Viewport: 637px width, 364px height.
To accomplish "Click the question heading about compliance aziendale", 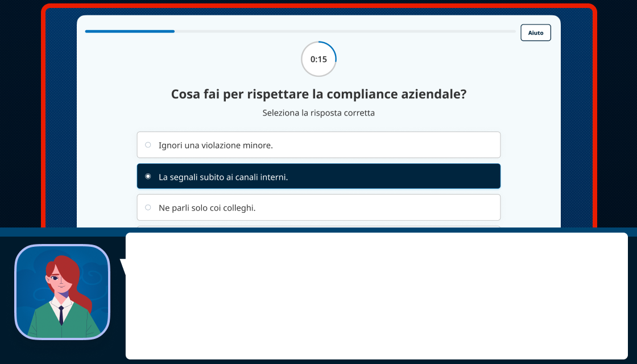I will (x=318, y=94).
